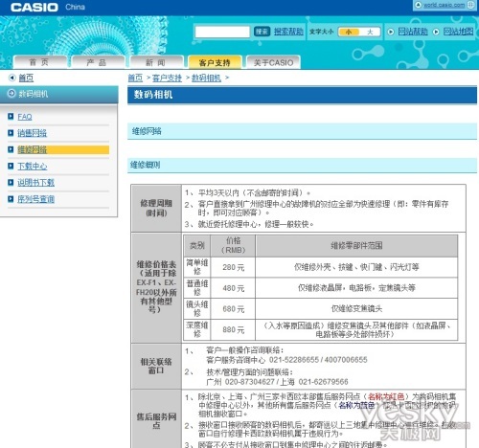Click the 搜索 search button
This screenshot has height=448, width=479.
click(262, 32)
